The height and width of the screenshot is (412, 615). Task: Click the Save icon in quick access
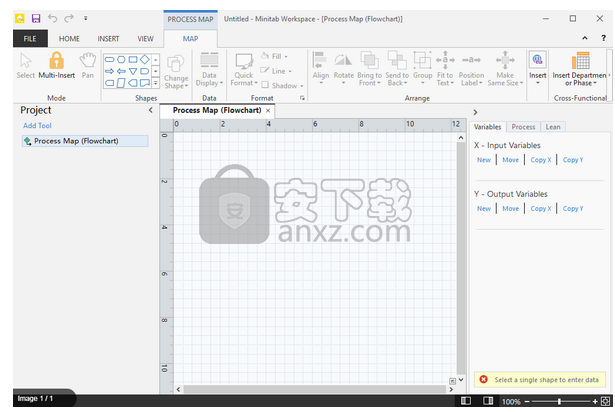point(36,18)
